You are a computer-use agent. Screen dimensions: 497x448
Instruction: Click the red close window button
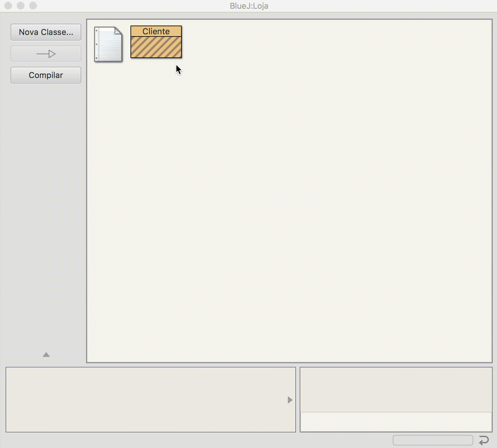point(8,6)
